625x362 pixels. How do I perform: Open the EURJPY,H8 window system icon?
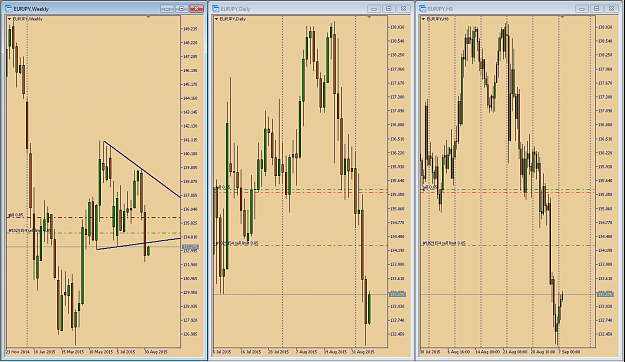[x=423, y=8]
